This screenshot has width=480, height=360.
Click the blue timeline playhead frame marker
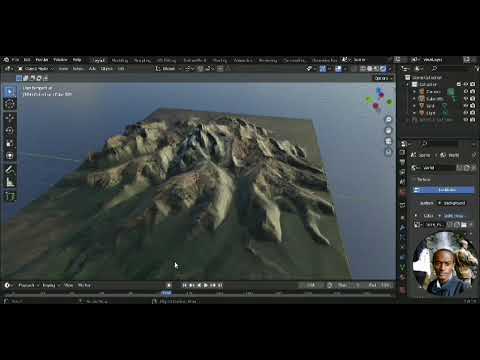tap(166, 293)
